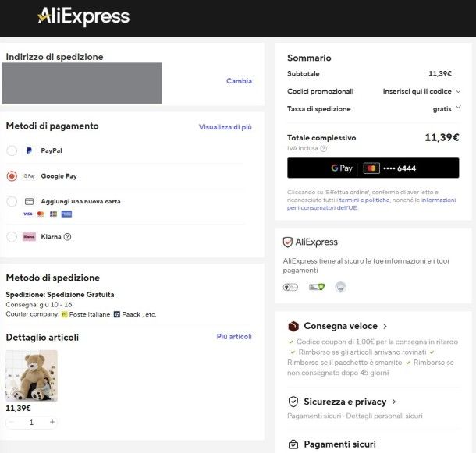Click Cambia to change shipping address

239,81
